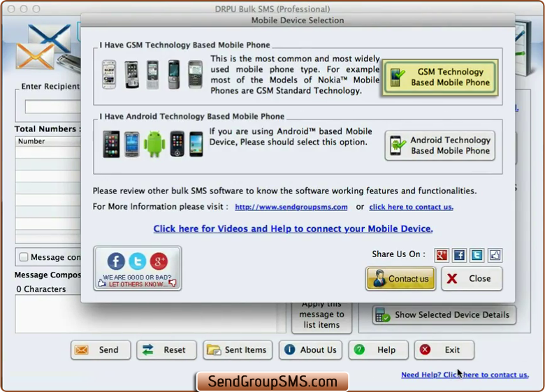Click the Number column header

(x=48, y=141)
